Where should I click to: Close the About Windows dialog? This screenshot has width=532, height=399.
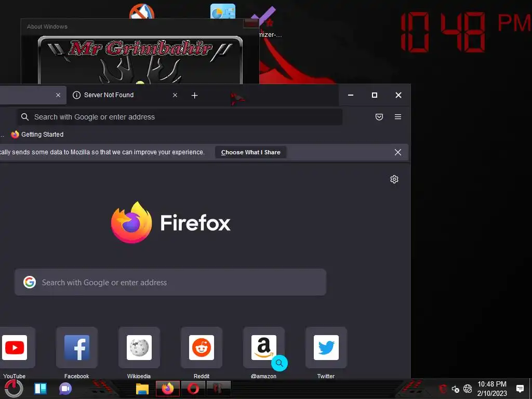[251, 23]
